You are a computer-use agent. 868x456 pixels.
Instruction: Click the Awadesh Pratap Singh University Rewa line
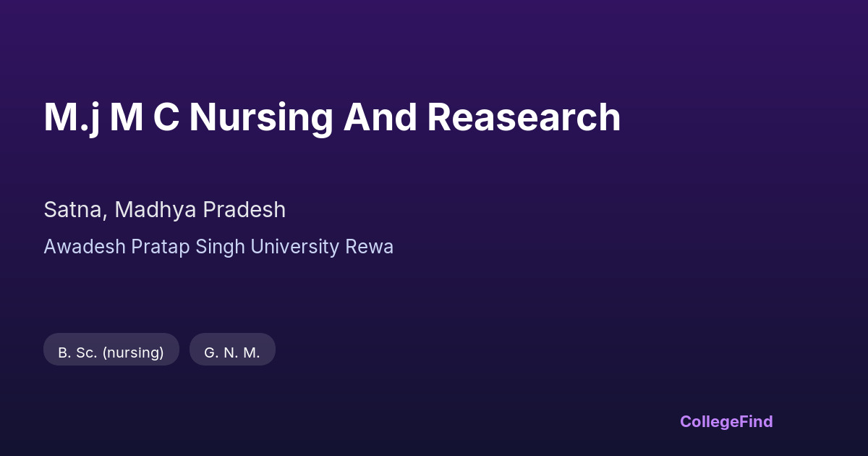click(x=218, y=247)
